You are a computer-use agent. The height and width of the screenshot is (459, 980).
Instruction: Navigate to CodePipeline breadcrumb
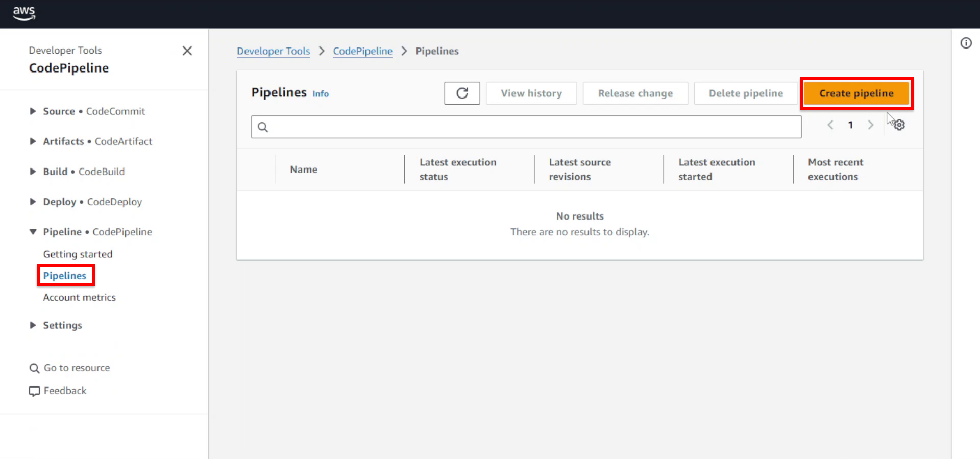363,51
